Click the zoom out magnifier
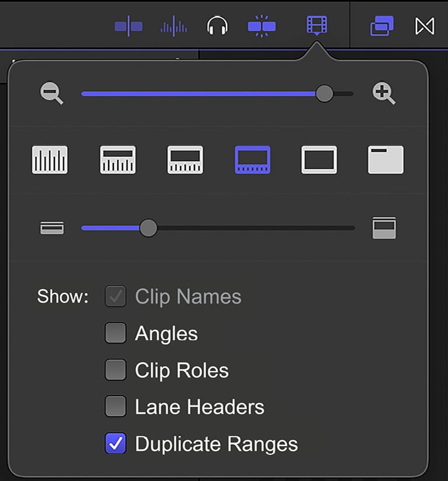 (x=51, y=93)
